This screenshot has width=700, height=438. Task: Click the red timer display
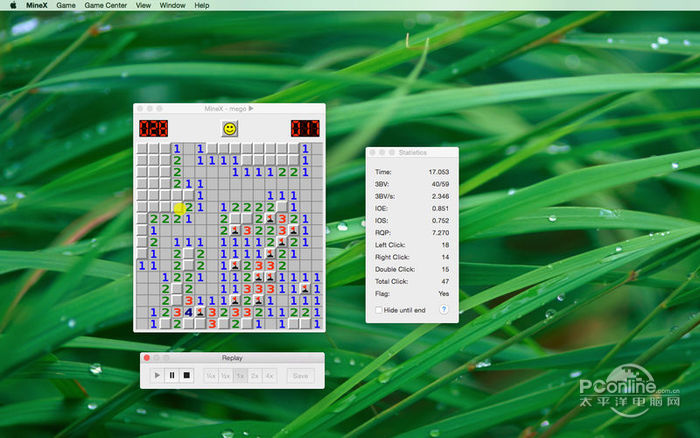(x=306, y=129)
